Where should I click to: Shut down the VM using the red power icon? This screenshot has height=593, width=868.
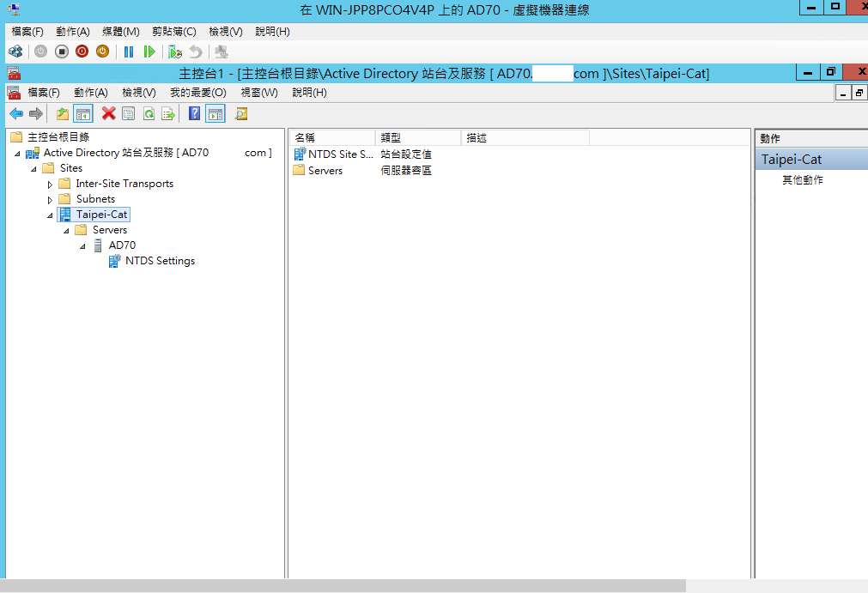(x=82, y=52)
